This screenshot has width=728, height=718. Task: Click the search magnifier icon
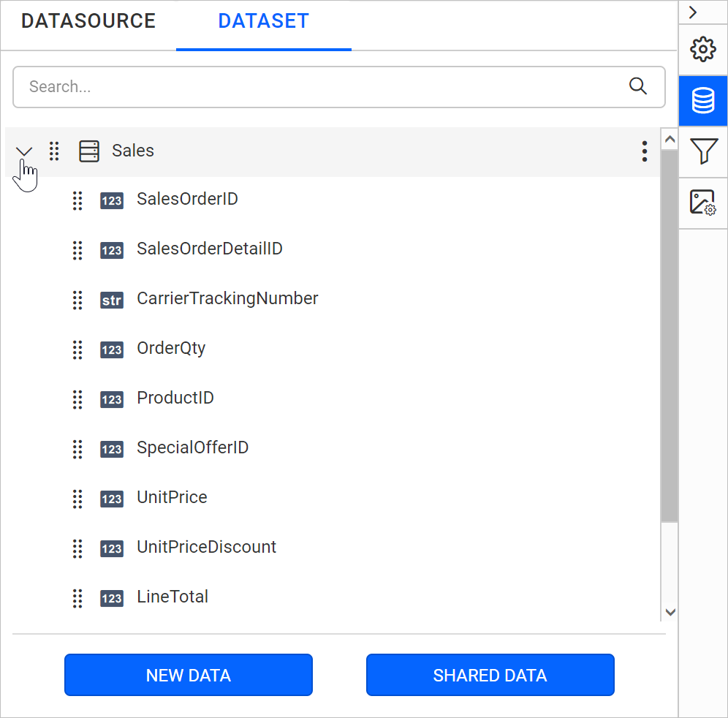[638, 86]
